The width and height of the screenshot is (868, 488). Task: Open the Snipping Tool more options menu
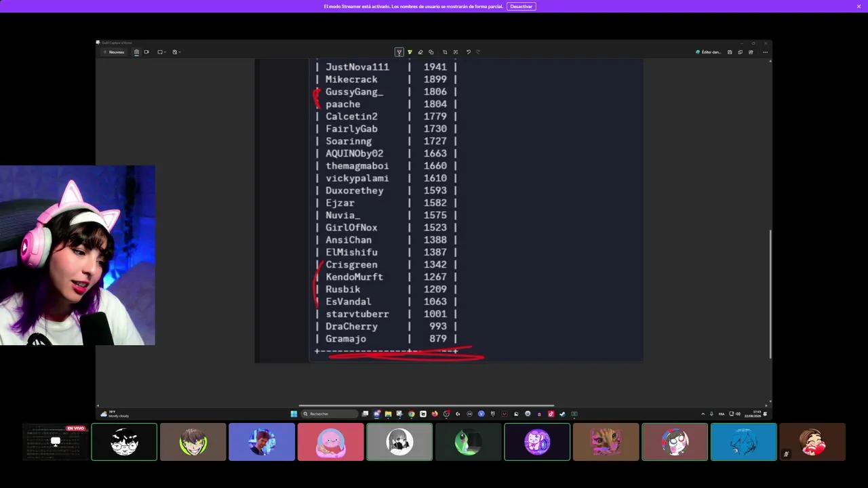(x=765, y=52)
